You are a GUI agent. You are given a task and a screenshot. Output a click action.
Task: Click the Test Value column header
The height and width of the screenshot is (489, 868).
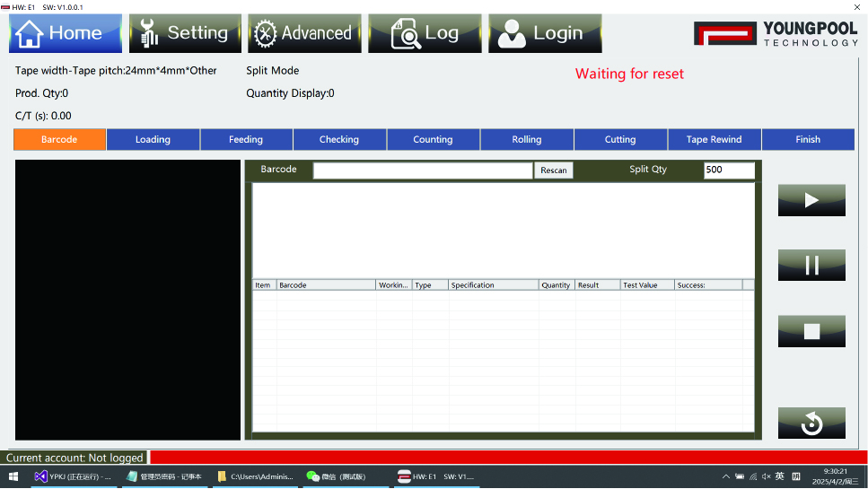[646, 285]
